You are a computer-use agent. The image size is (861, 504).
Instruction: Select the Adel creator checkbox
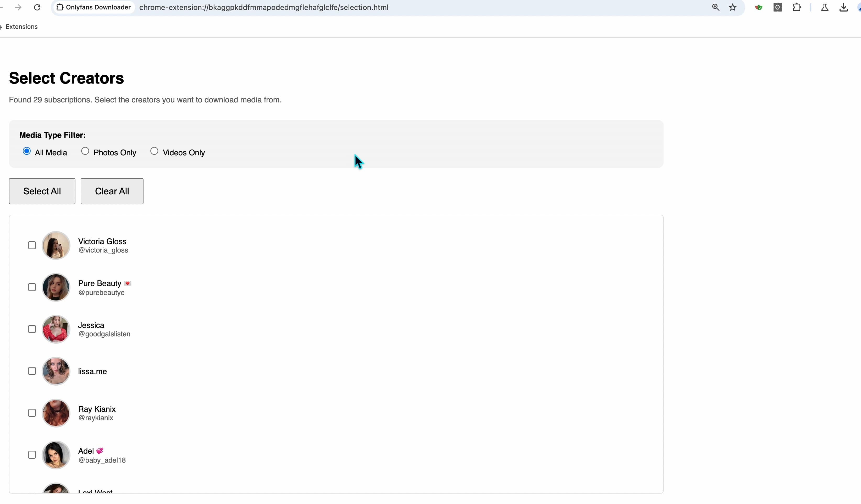coord(32,454)
